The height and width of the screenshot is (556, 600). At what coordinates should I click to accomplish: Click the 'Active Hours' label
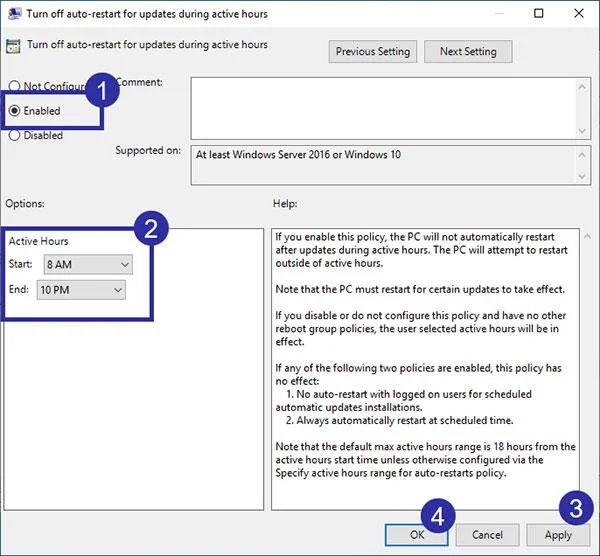38,241
